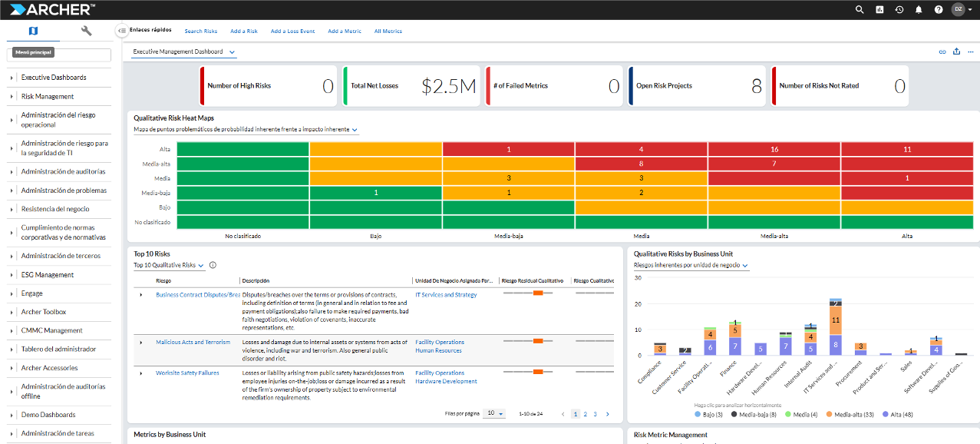Image resolution: width=980 pixels, height=444 pixels.
Task: Select the Demo Dashboards menu entry
Action: [x=48, y=415]
